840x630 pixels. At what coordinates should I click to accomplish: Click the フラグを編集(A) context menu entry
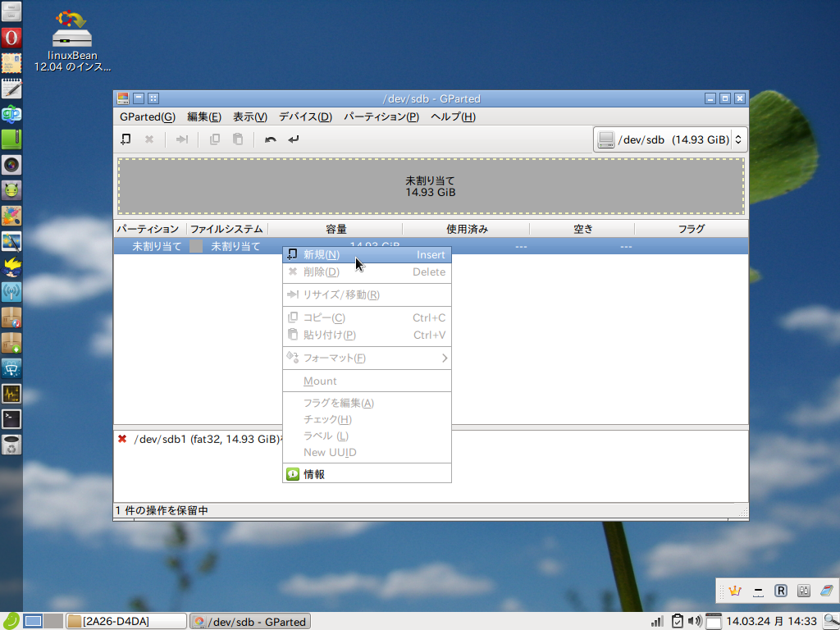point(367,403)
